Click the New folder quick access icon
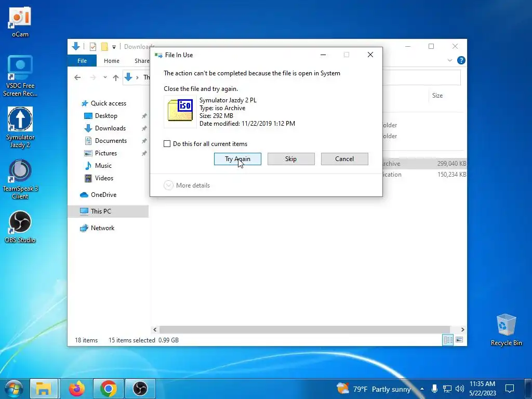This screenshot has height=399, width=532. tap(104, 46)
